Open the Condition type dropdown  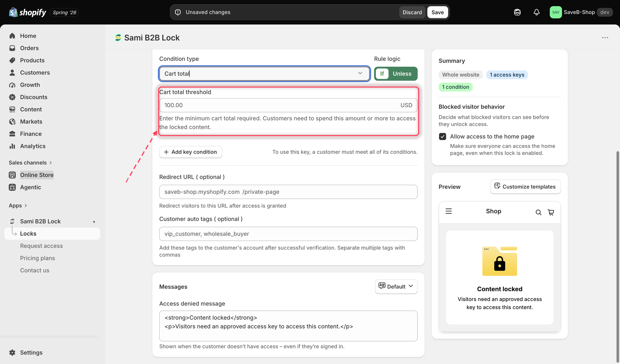[264, 74]
